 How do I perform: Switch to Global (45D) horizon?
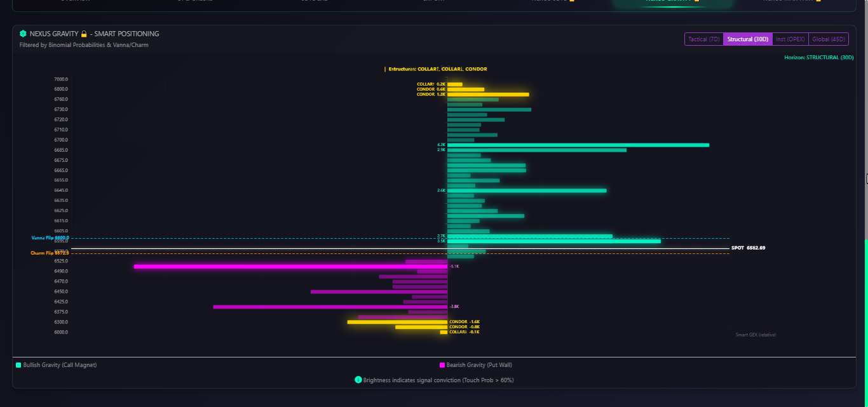tap(829, 39)
